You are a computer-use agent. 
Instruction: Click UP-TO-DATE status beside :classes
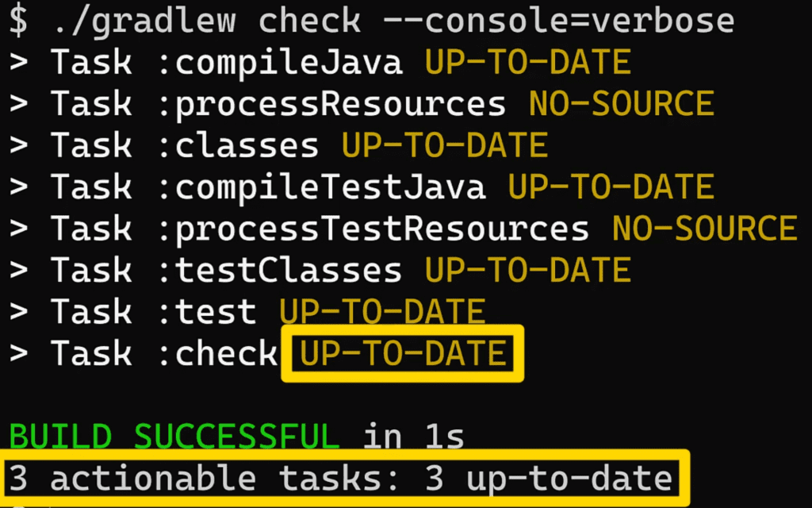(445, 145)
